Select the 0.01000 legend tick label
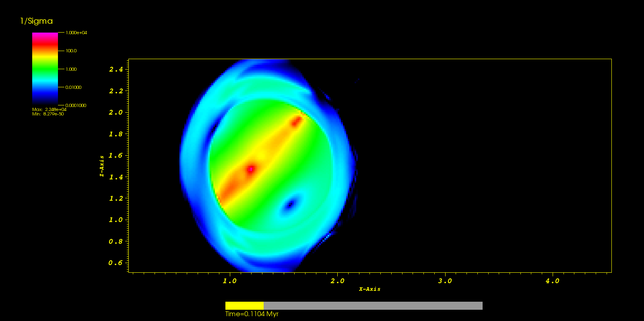The height and width of the screenshot is (321, 644). click(73, 87)
